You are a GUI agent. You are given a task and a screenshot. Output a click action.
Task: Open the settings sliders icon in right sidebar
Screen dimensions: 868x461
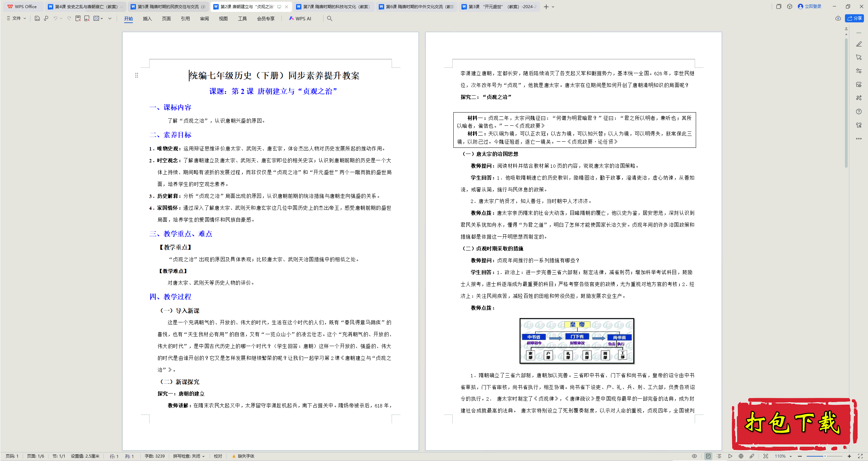click(x=859, y=71)
